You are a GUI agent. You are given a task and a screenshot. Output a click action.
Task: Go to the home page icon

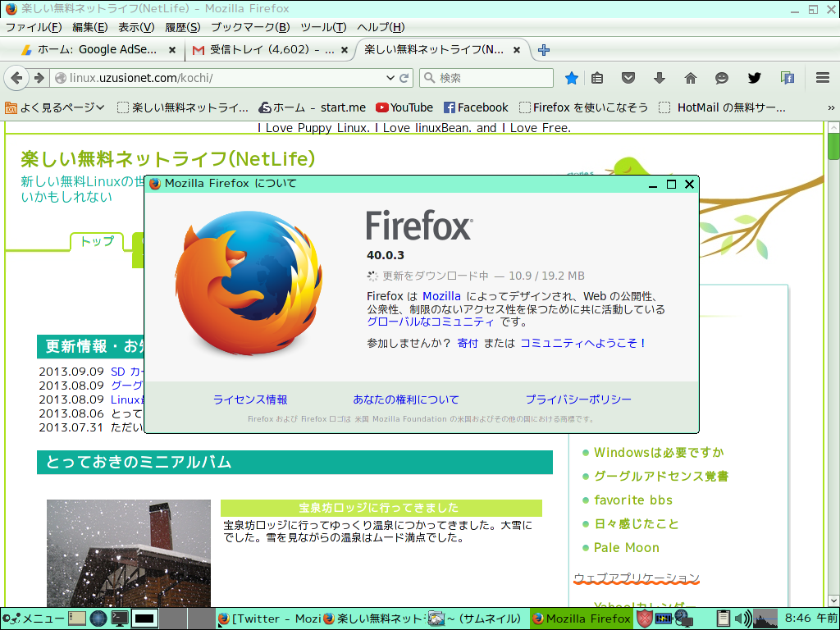pos(691,78)
